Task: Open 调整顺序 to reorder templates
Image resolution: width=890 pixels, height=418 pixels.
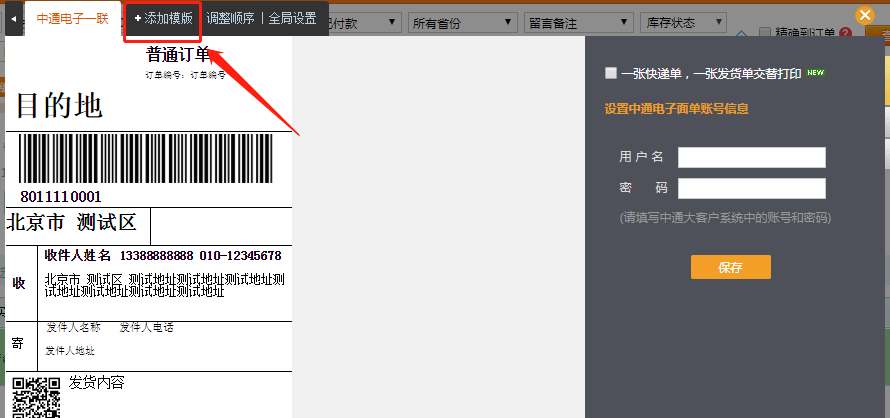Action: (230, 18)
